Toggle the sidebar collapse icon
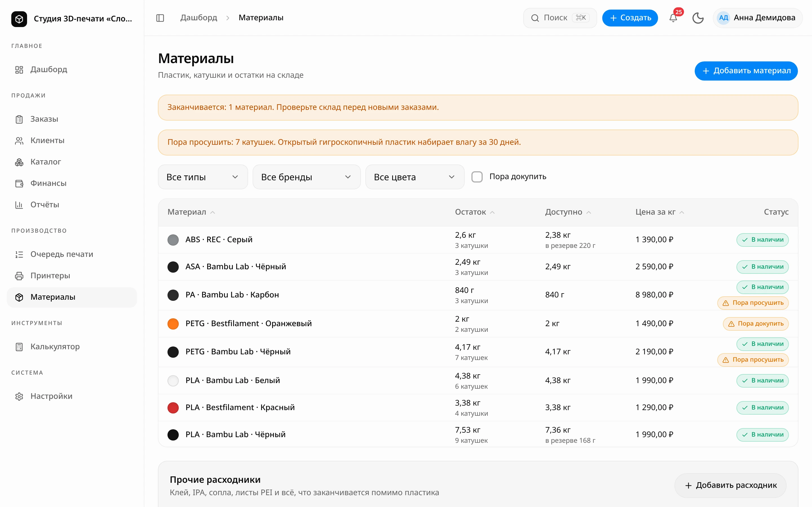Screen dimensions: 812x507 (160, 18)
